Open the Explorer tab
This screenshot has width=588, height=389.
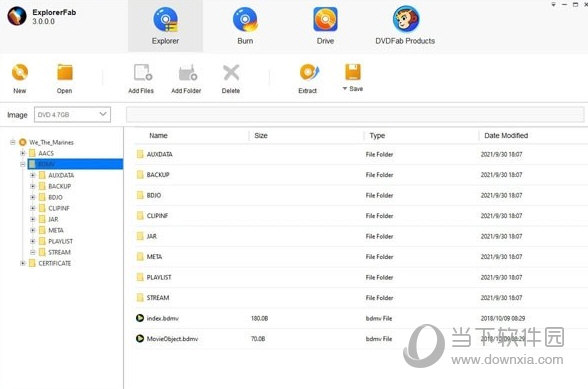pyautogui.click(x=165, y=26)
